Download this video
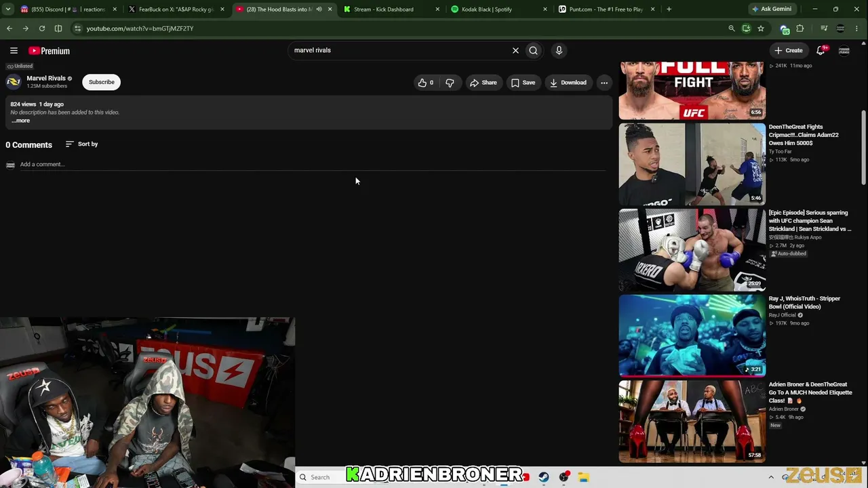This screenshot has height=488, width=868. [568, 83]
